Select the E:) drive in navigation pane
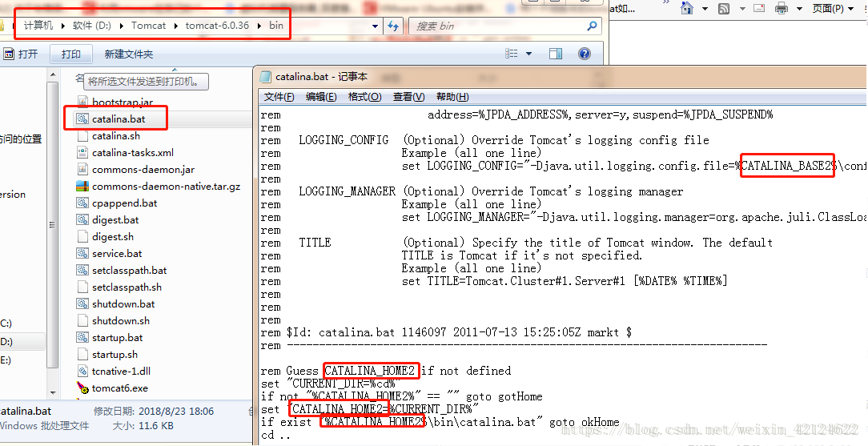 6,360
